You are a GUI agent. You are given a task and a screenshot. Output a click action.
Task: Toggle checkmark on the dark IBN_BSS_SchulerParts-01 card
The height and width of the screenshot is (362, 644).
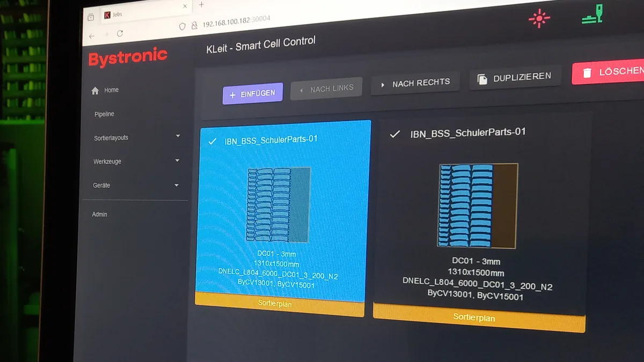(394, 134)
